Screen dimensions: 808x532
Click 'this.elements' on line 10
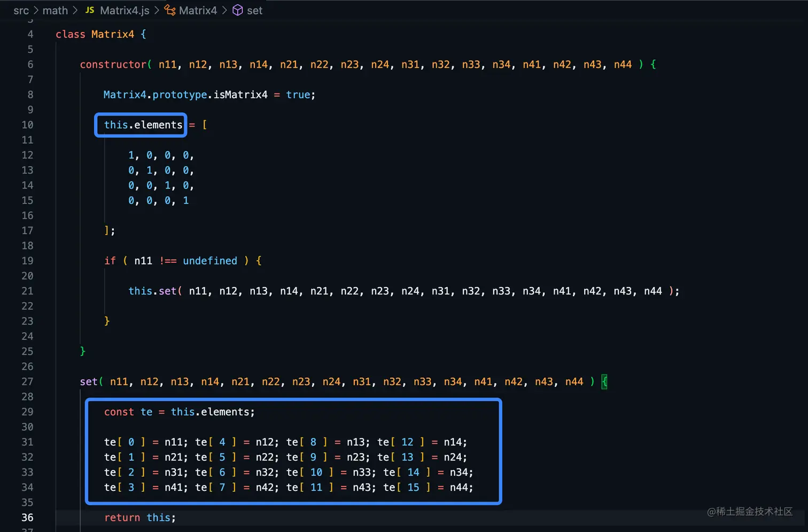(x=143, y=125)
